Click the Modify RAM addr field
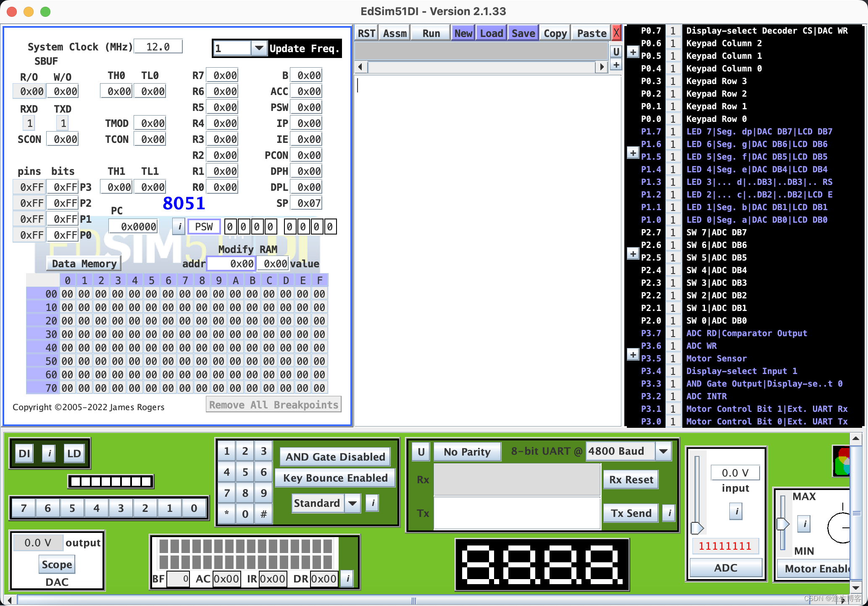This screenshot has width=868, height=606. coord(231,263)
